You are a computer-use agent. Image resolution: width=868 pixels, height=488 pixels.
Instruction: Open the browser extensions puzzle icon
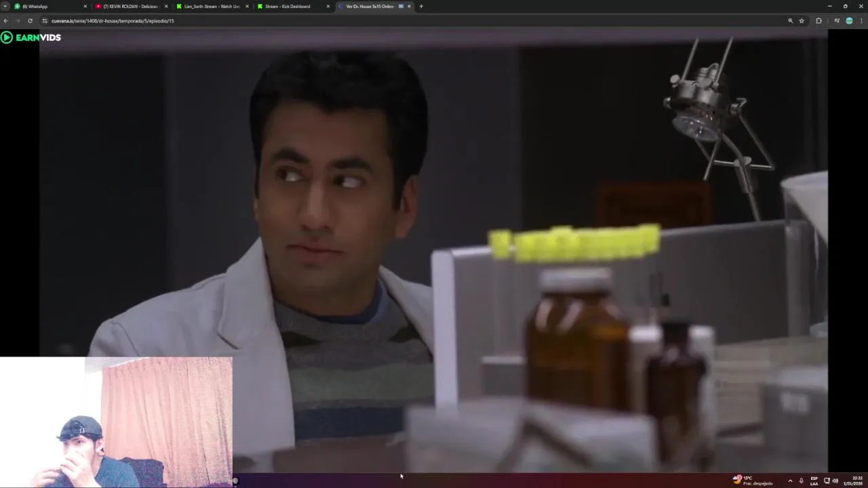[818, 21]
